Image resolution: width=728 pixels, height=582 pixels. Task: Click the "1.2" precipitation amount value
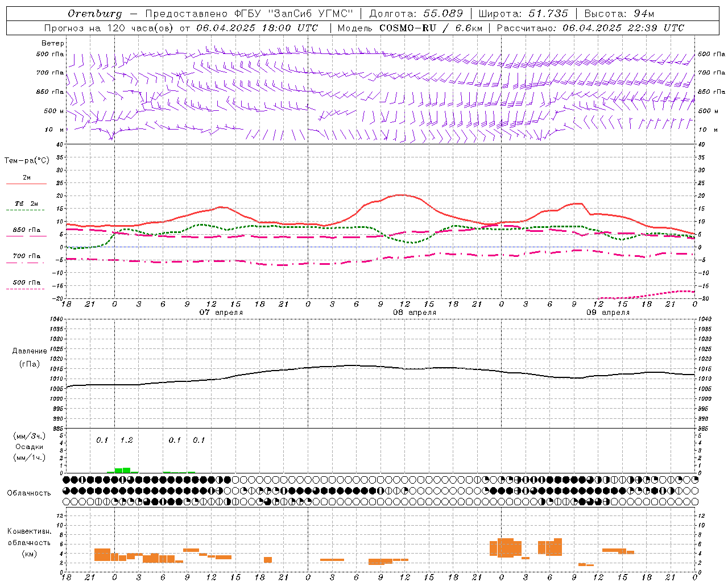tap(126, 440)
